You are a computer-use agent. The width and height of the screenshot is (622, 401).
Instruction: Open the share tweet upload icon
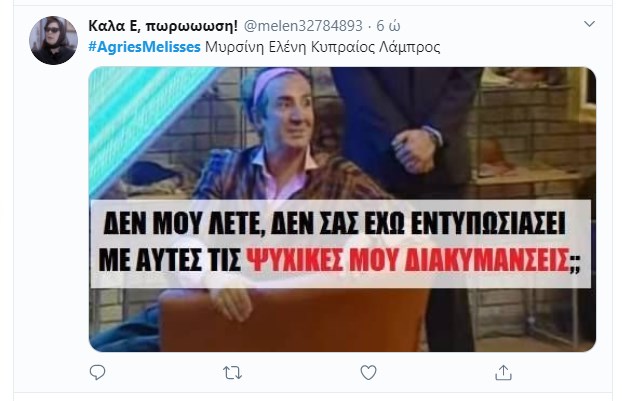(x=503, y=372)
